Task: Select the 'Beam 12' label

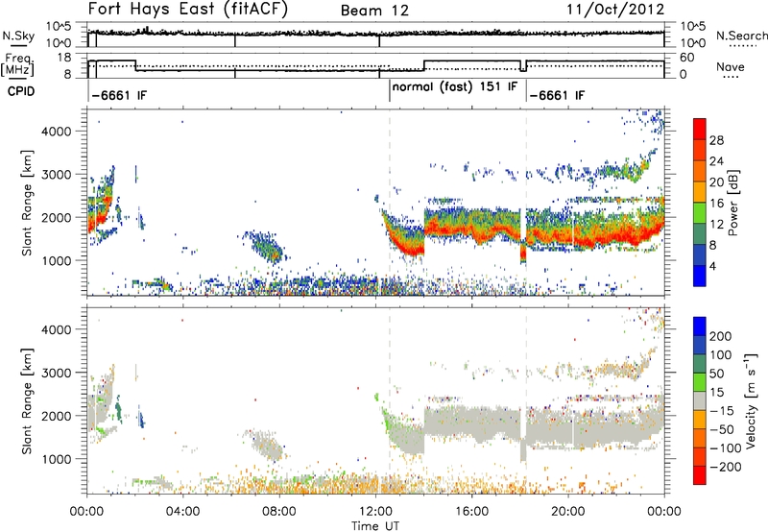Action: (374, 11)
